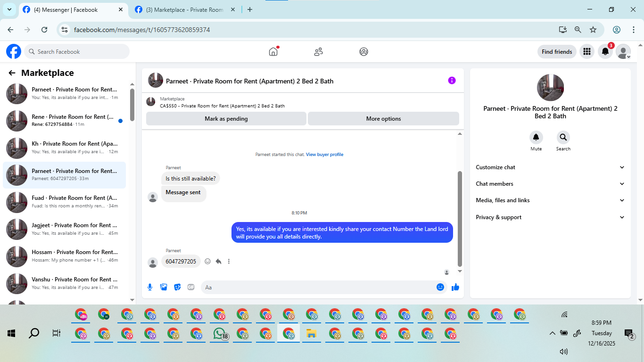Open Fuad Private Room conversation
This screenshot has height=362, width=644.
pos(65,202)
